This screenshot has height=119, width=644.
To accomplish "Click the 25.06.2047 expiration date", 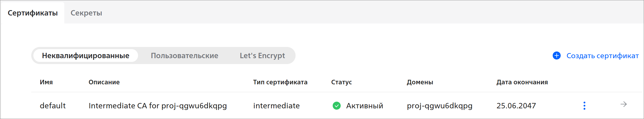I will click(x=516, y=106).
